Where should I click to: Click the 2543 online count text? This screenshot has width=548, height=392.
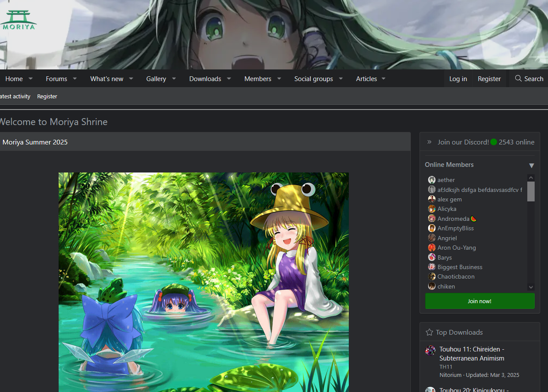pyautogui.click(x=517, y=142)
